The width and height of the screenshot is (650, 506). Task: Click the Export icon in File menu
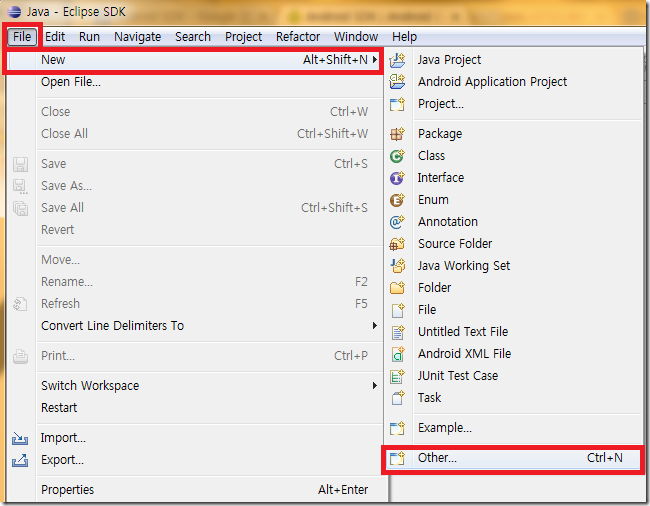coord(20,460)
